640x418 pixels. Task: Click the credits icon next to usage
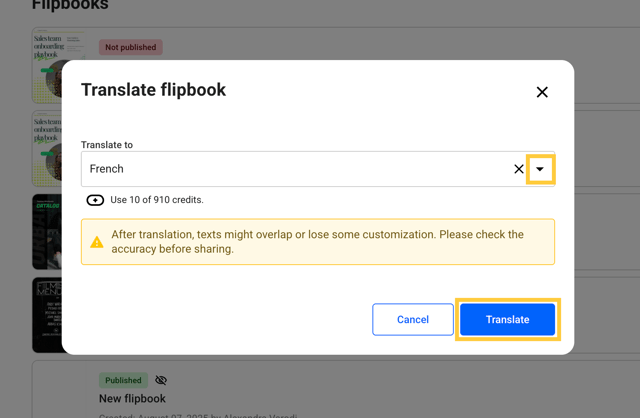click(x=96, y=200)
